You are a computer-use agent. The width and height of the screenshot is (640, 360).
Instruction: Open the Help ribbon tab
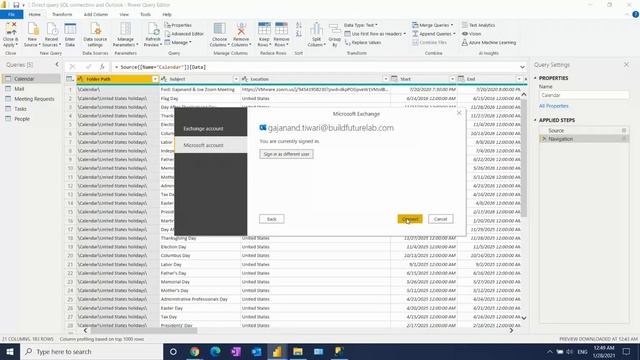167,14
